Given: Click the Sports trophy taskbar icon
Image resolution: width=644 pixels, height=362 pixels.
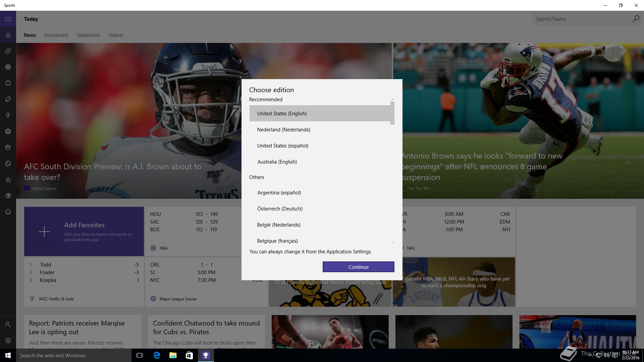Looking at the screenshot, I should coord(206,355).
